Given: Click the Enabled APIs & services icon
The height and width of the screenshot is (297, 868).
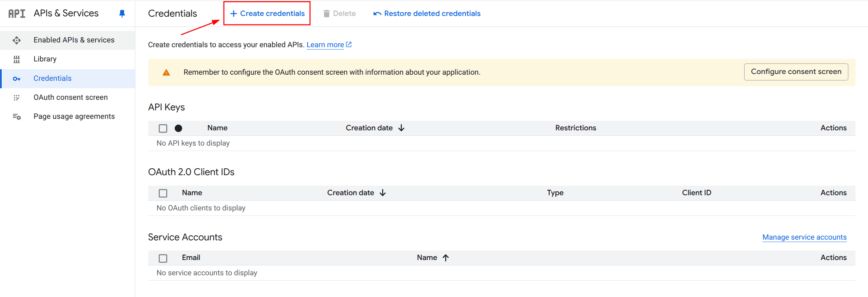Looking at the screenshot, I should point(17,40).
